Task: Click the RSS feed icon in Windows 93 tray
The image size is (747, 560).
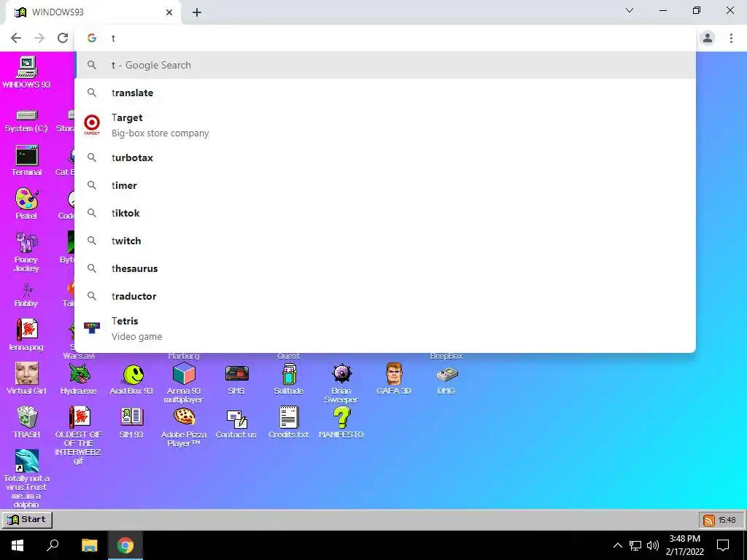Action: [708, 520]
